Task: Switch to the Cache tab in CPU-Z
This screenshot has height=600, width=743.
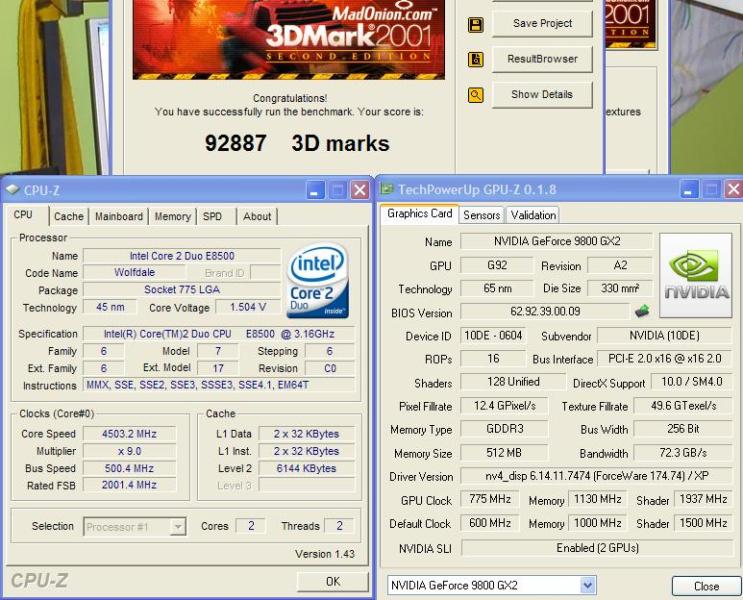Action: tap(69, 217)
